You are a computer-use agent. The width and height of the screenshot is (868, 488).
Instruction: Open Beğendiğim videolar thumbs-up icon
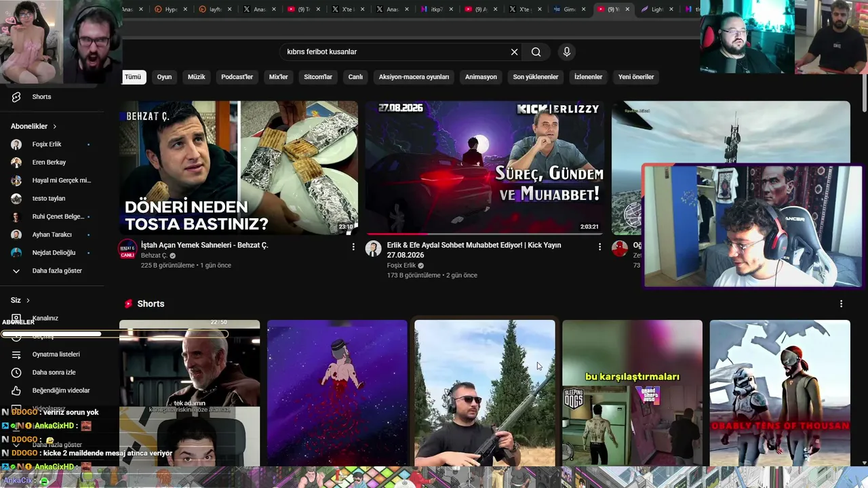16,390
